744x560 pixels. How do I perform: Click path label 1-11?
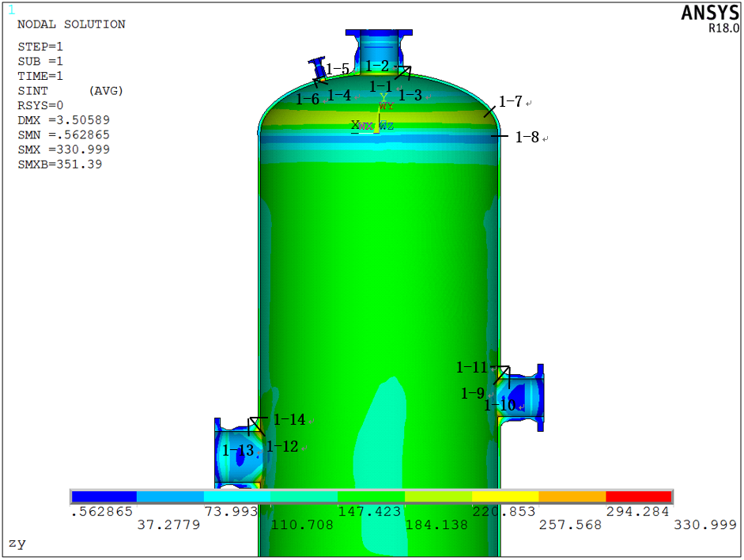(472, 367)
